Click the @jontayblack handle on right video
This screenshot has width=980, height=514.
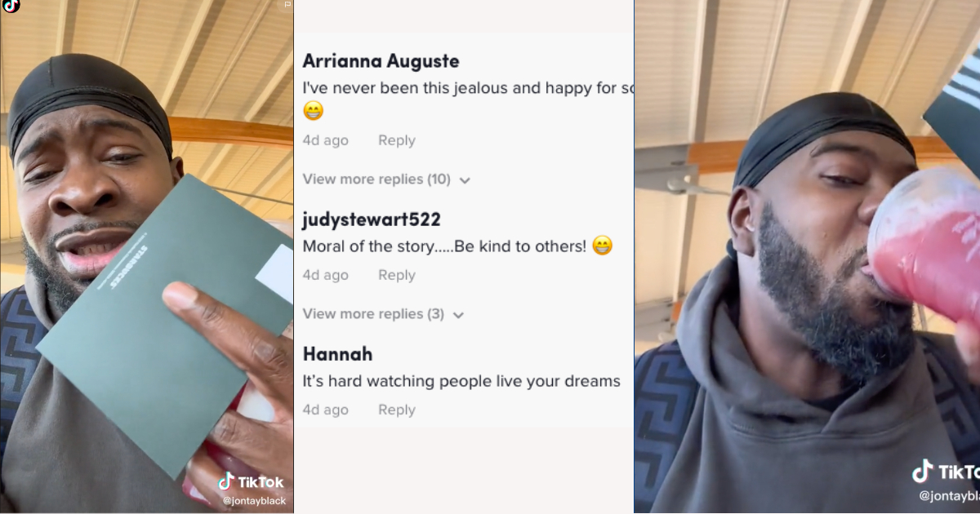pyautogui.click(x=949, y=494)
